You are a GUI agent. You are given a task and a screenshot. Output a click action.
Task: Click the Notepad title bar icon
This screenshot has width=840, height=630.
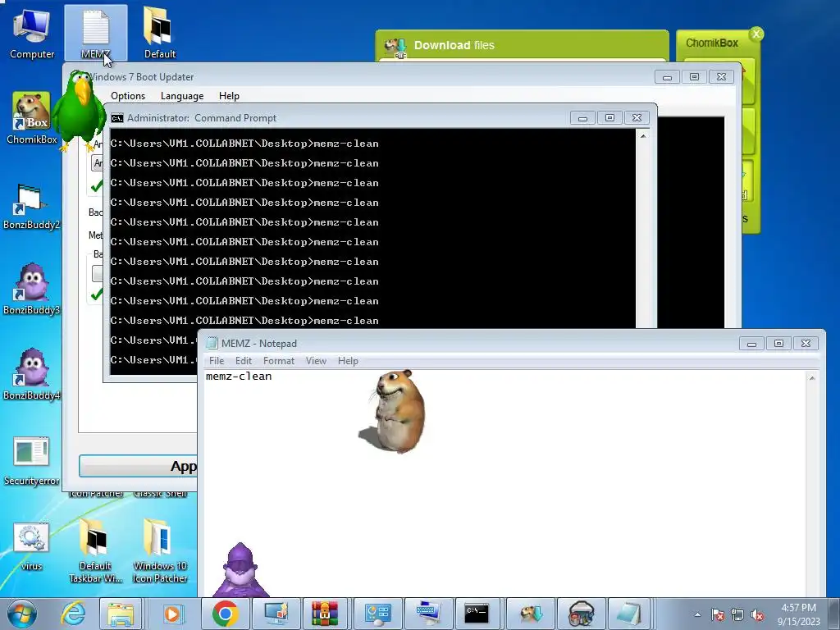click(212, 344)
